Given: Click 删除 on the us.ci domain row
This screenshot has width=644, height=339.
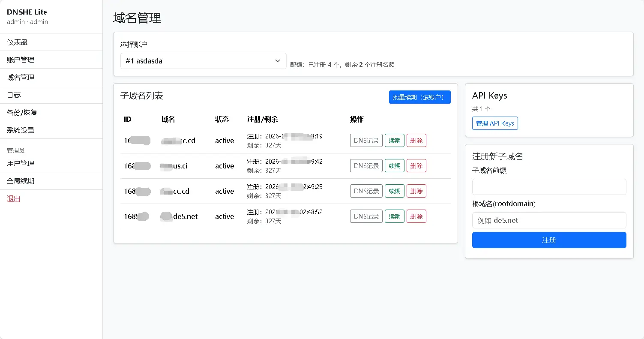Looking at the screenshot, I should (x=416, y=166).
